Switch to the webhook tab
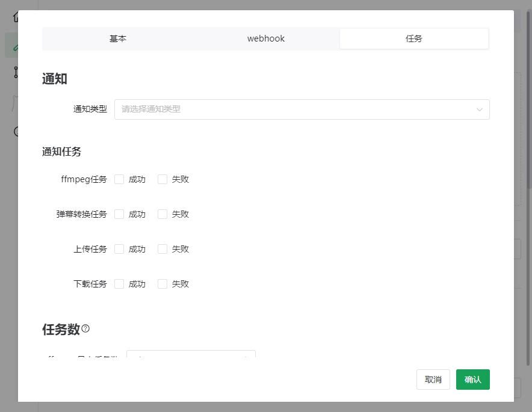 point(265,38)
